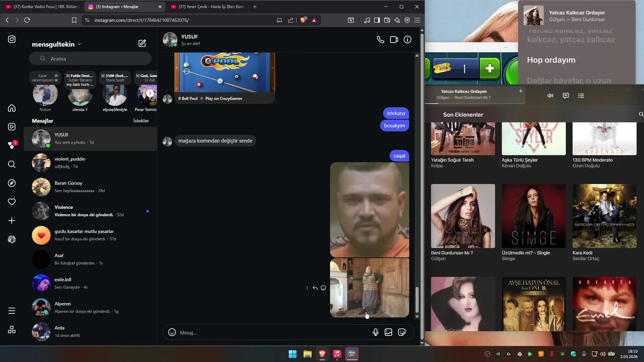The height and width of the screenshot is (362, 644).
Task: Open volume control in Music player
Action: (550, 96)
